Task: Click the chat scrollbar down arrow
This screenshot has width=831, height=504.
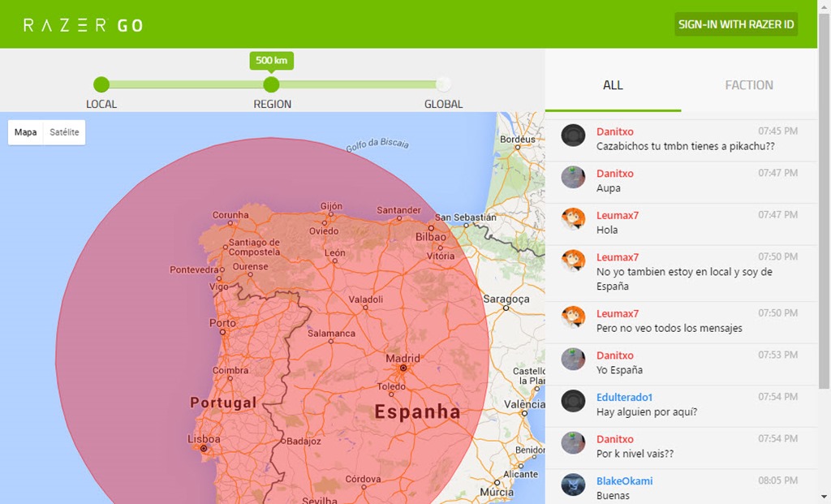Action: pyautogui.click(x=824, y=497)
